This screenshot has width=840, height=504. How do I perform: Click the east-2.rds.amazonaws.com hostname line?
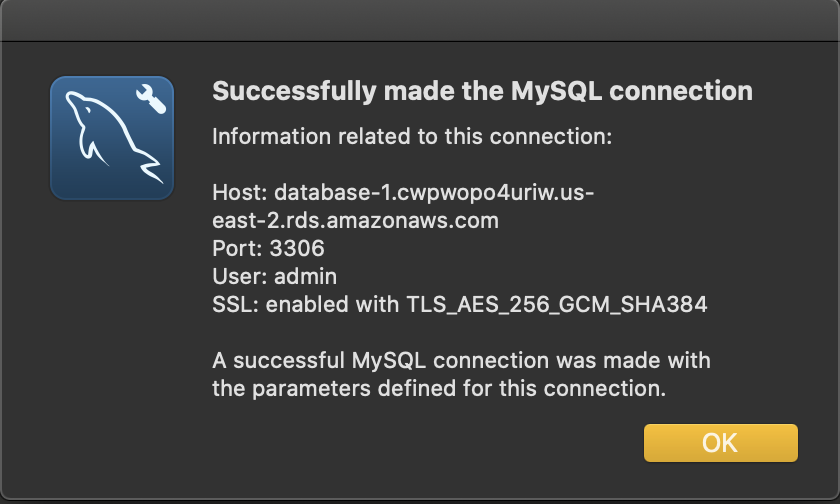click(x=355, y=221)
